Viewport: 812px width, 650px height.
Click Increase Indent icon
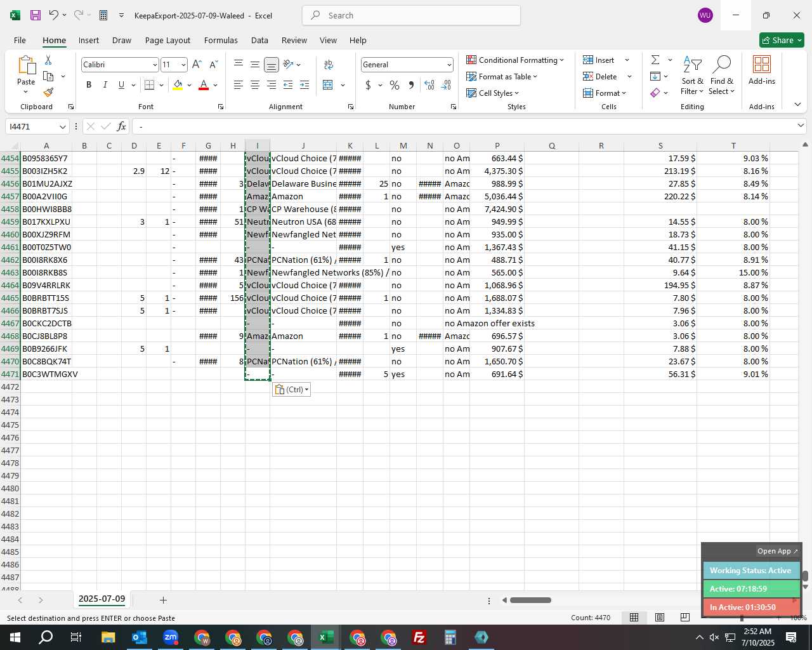point(304,85)
